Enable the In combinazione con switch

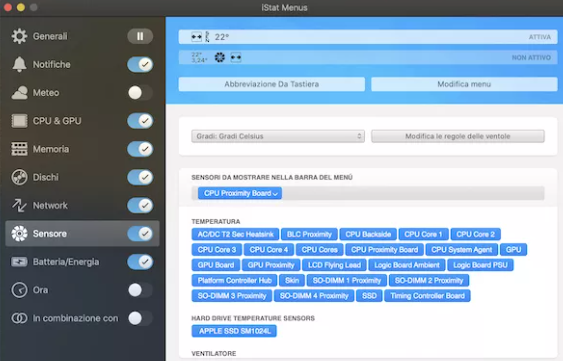[x=140, y=318]
